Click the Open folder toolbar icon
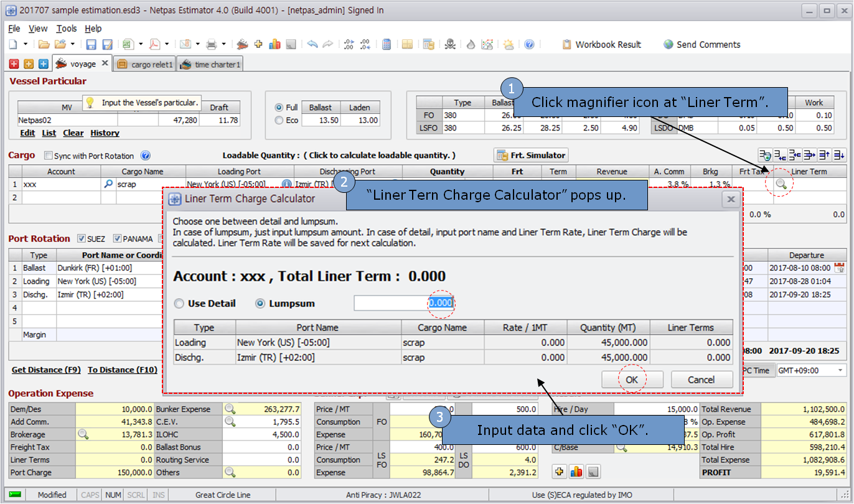 [x=44, y=44]
